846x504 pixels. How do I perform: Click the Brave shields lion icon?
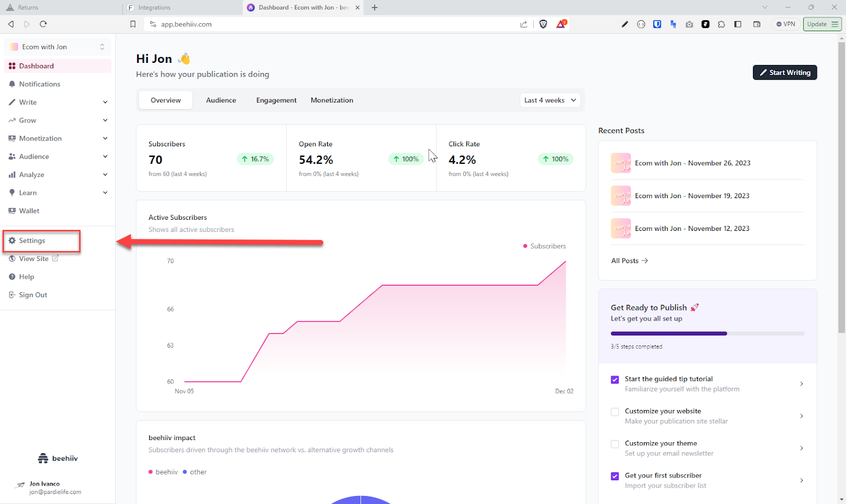543,24
